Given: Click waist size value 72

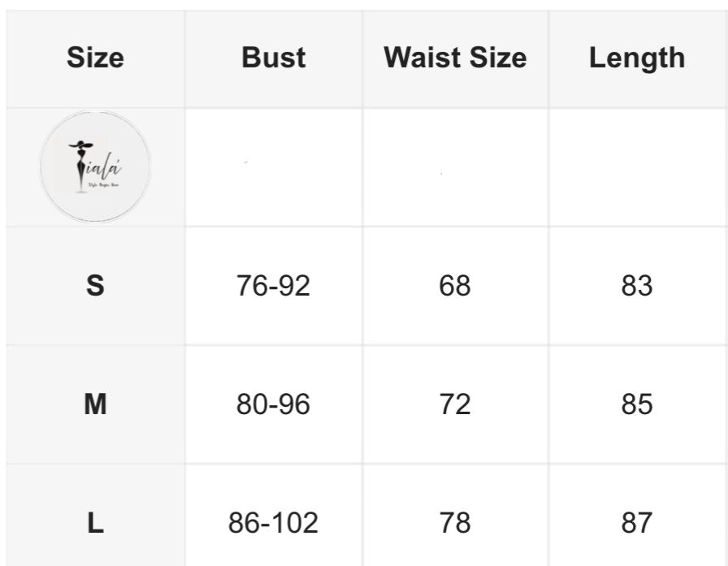Looking at the screenshot, I should pos(455,404).
